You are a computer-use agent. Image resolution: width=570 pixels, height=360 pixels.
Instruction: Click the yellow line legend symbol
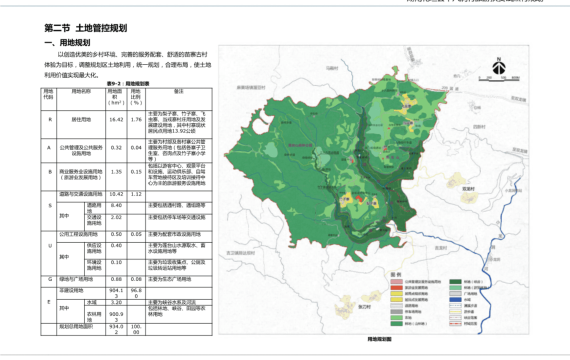coord(455,312)
